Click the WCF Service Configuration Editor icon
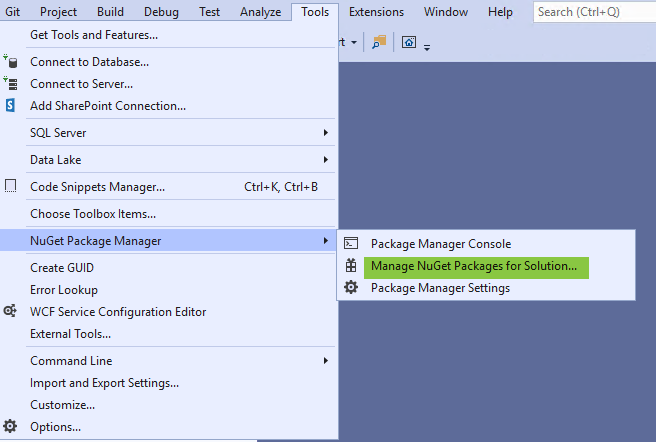Viewport: 656px width, 442px height. 10,311
